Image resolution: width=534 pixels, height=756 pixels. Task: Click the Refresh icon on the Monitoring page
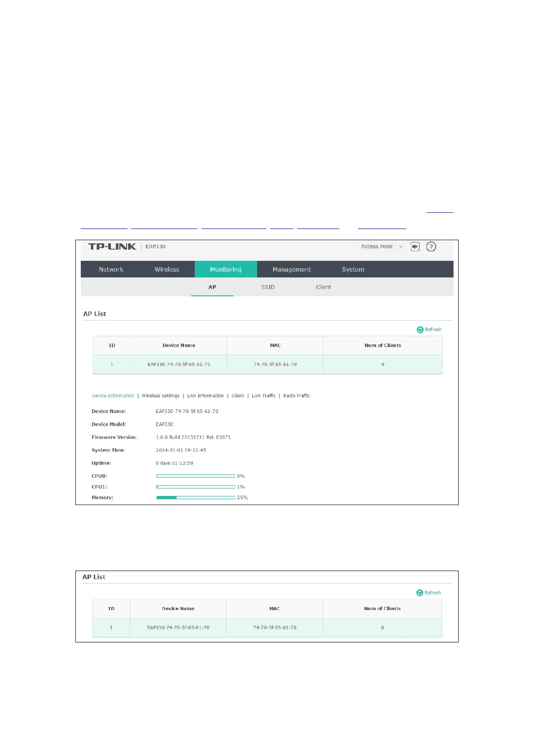(x=420, y=330)
